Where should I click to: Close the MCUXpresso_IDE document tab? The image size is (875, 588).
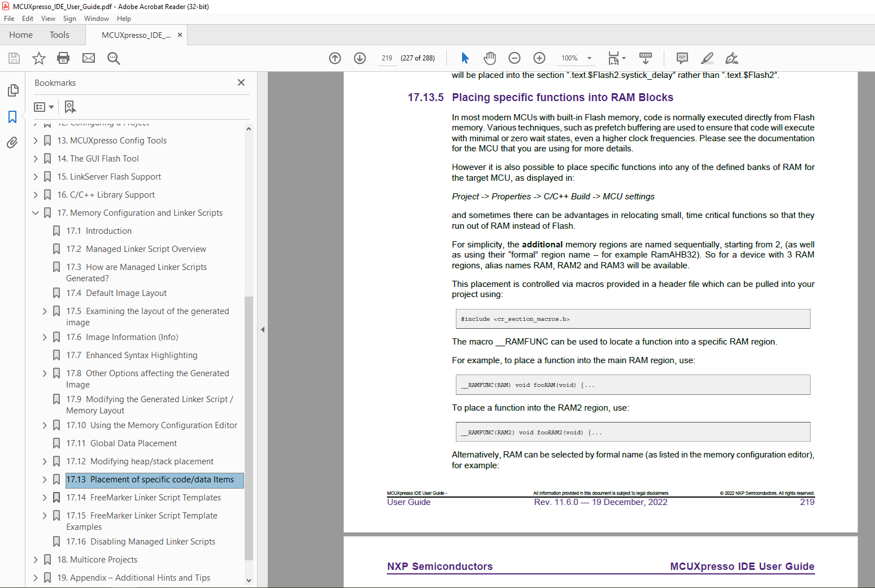click(x=180, y=35)
